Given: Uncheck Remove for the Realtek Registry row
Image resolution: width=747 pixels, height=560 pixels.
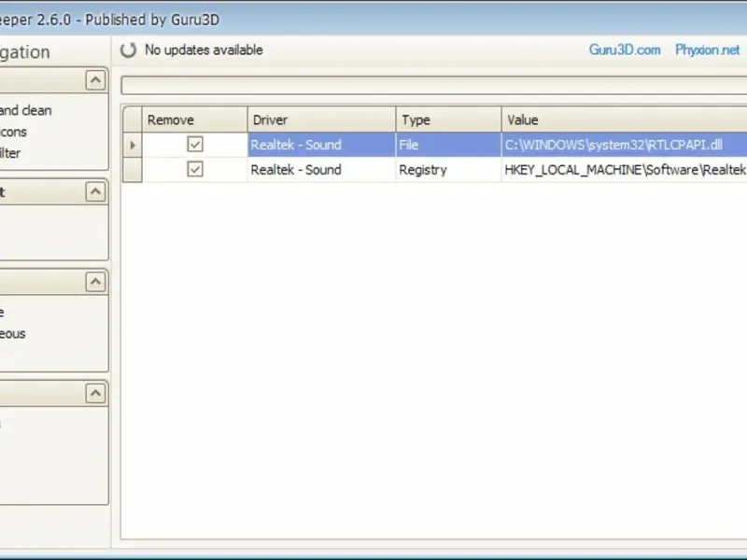Looking at the screenshot, I should pos(195,169).
